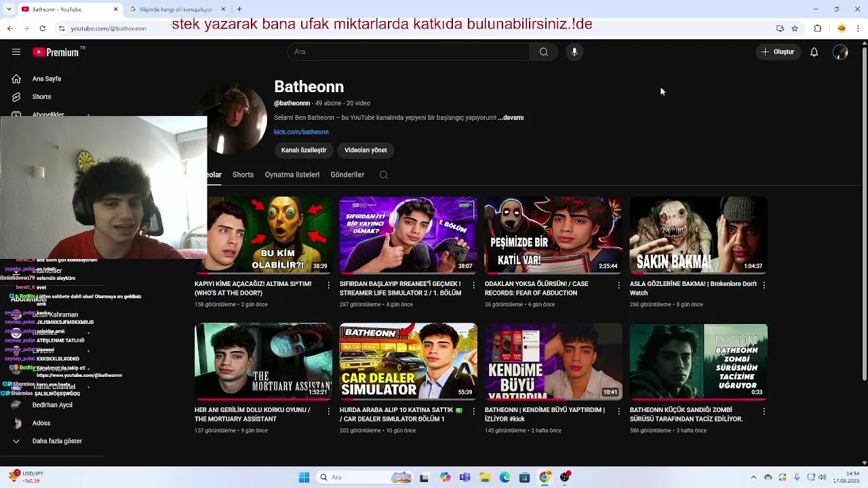Open the Bedirhan Aycil subscription
868x488 pixels.
pos(52,405)
